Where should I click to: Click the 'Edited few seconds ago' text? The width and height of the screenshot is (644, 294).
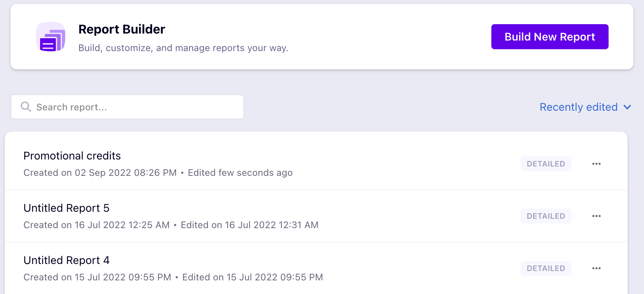click(x=240, y=173)
